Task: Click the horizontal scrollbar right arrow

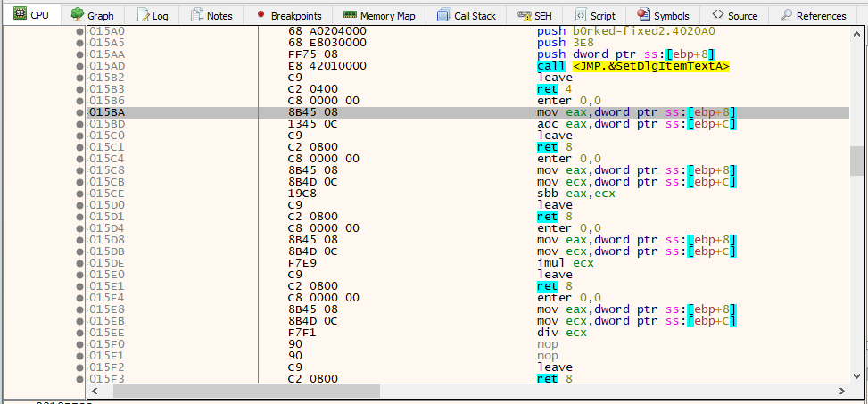Action: coord(843,391)
